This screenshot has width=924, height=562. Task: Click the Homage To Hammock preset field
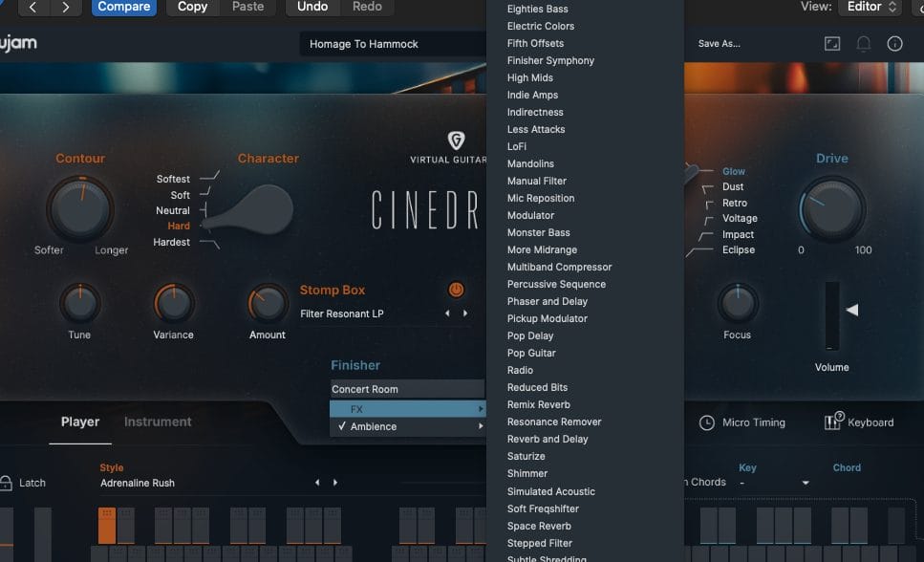(x=392, y=44)
